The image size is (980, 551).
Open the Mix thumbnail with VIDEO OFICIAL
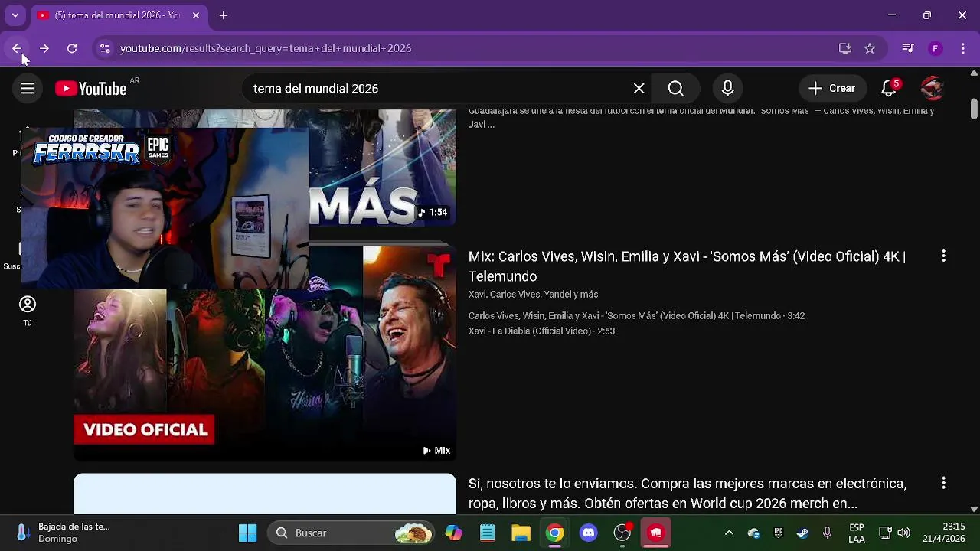265,354
